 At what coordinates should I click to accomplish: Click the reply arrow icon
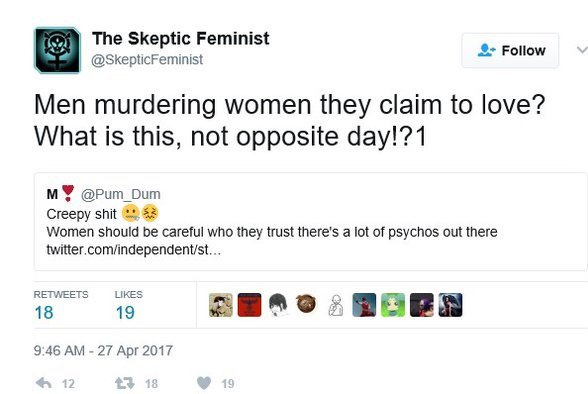pyautogui.click(x=44, y=383)
